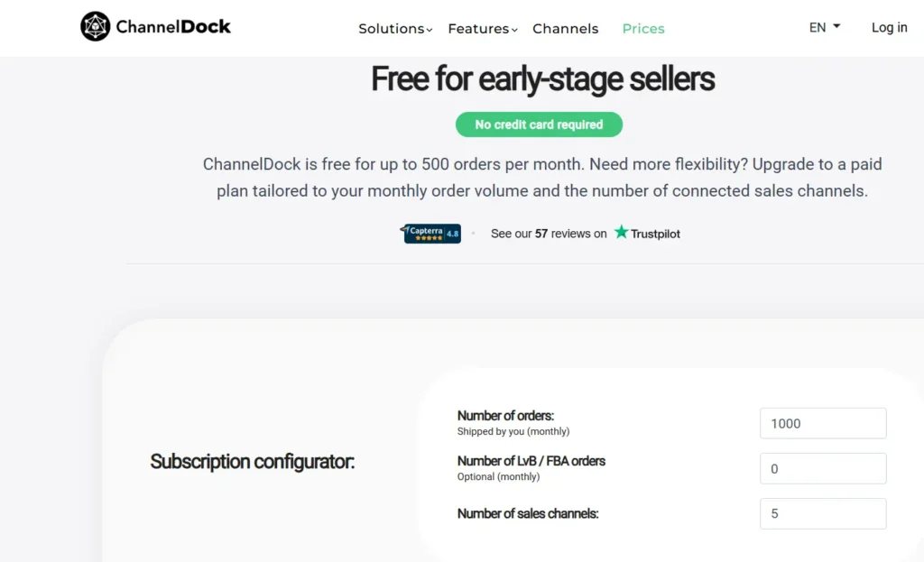Viewport: 924px width, 562px height.
Task: Click the dot separator between review badges
Action: point(474,233)
